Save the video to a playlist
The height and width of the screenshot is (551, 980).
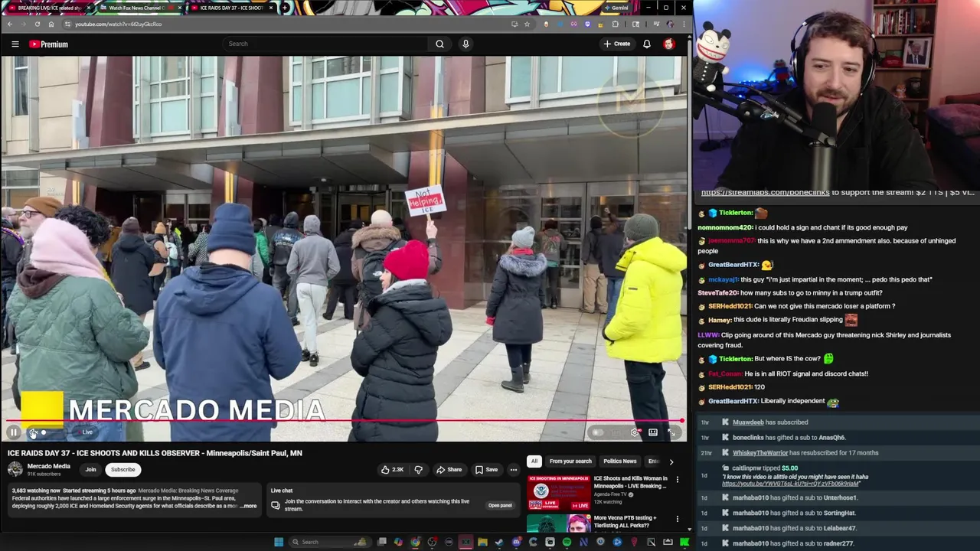(x=486, y=470)
